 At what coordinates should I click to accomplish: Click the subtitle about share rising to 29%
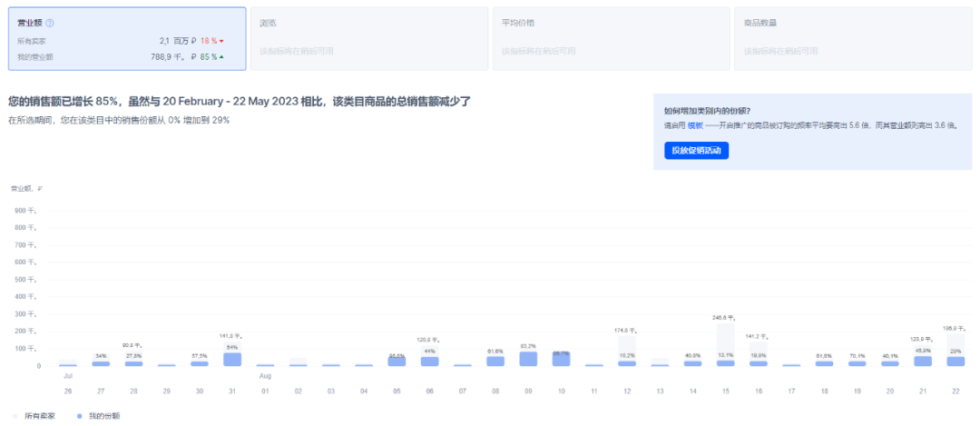click(119, 120)
